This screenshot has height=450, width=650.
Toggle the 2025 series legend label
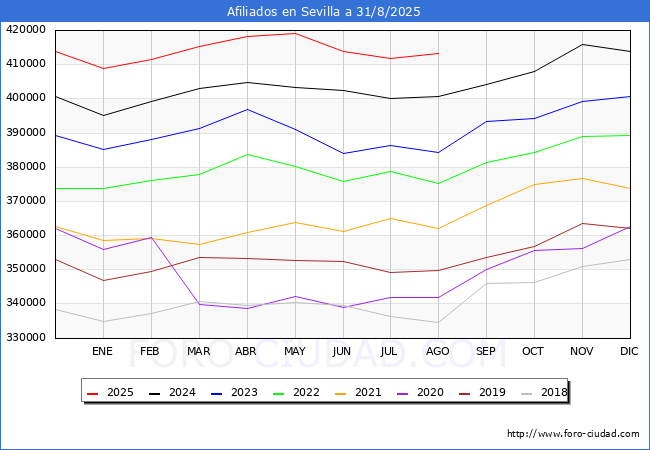click(120, 393)
